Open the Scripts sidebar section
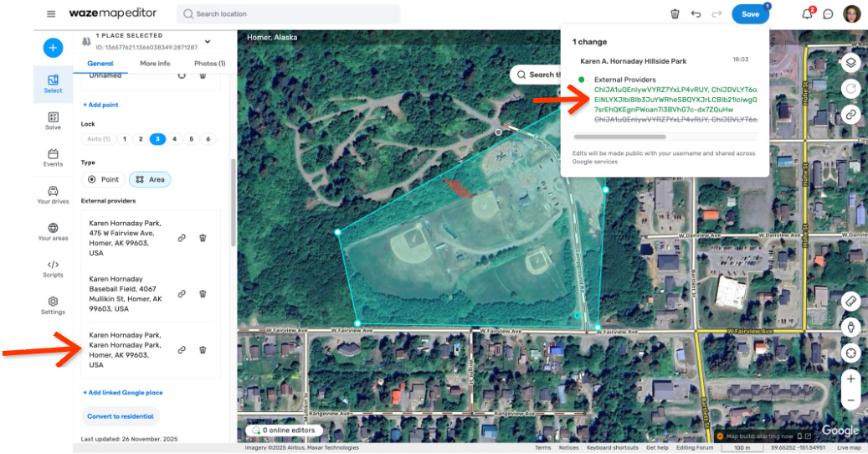The image size is (868, 454). [53, 268]
